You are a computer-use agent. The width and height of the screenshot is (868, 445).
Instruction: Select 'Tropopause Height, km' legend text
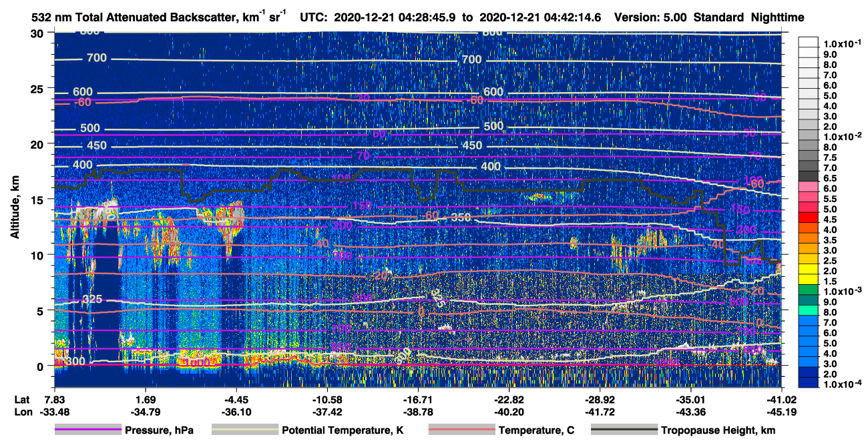718,430
